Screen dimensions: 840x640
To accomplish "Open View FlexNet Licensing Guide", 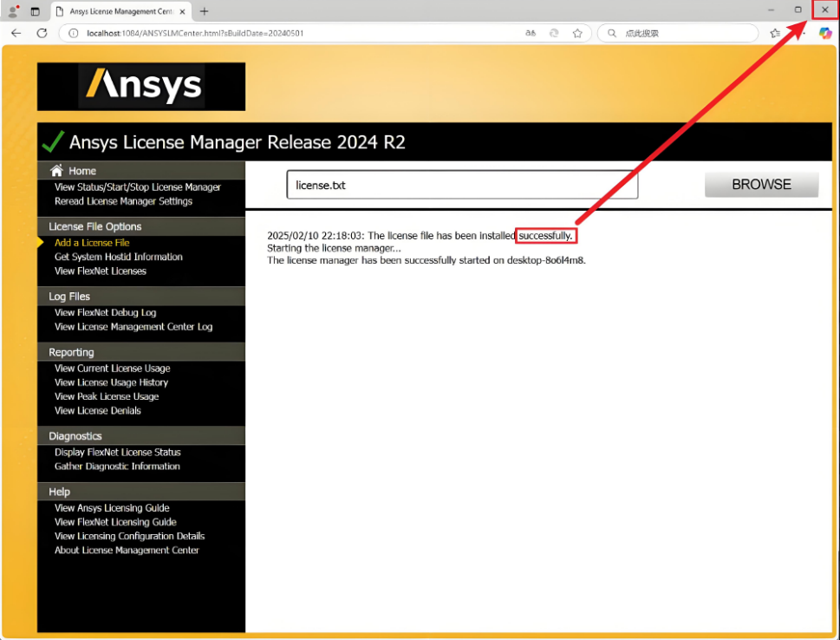I will [x=115, y=522].
